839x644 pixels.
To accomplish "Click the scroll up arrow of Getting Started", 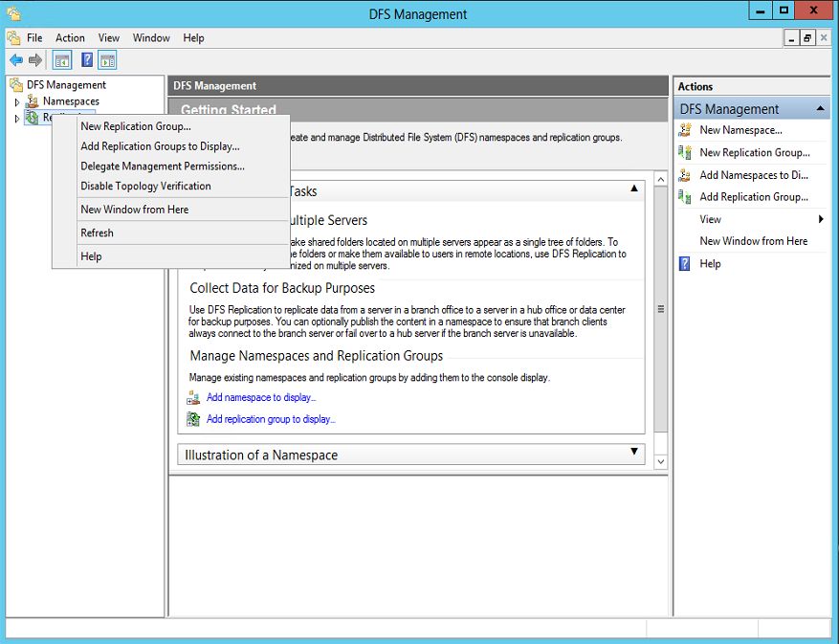I will tap(661, 180).
